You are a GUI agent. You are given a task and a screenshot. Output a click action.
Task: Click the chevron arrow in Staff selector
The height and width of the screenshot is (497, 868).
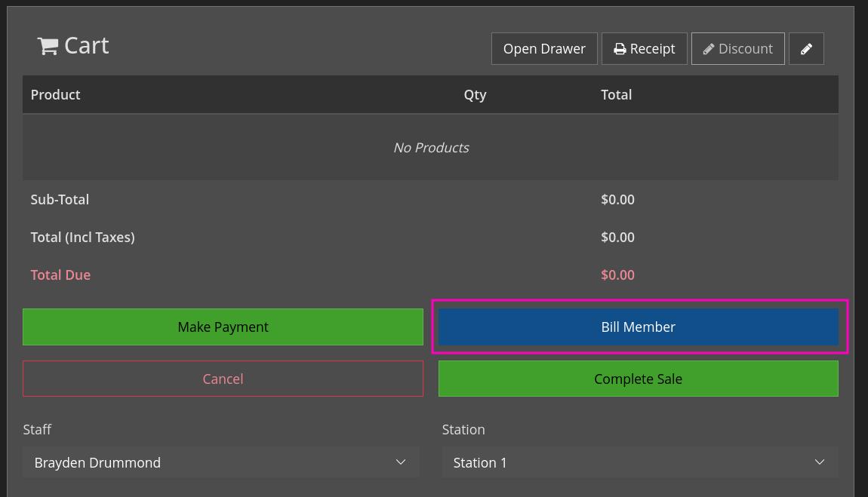401,462
